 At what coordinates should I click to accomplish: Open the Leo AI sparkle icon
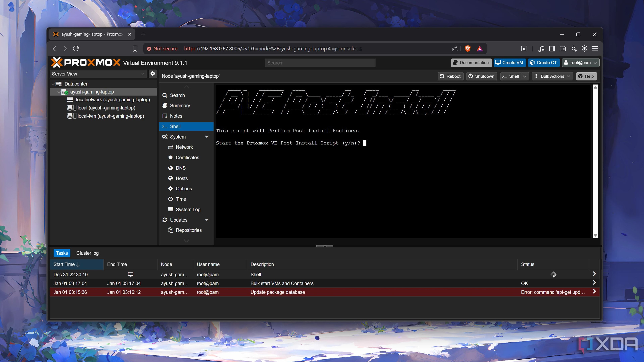[x=574, y=48]
